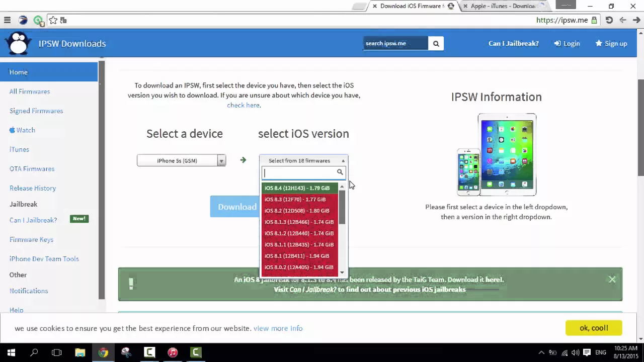Click Sign up in the header

pyautogui.click(x=611, y=43)
